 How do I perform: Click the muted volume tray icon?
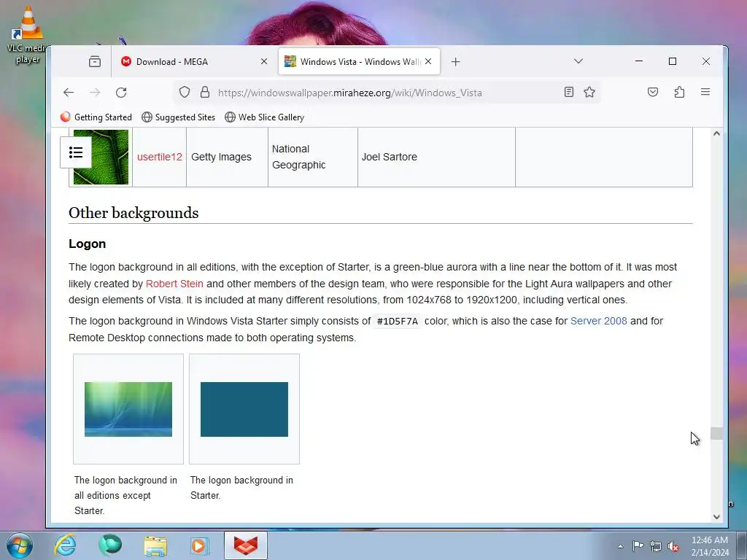coord(673,546)
